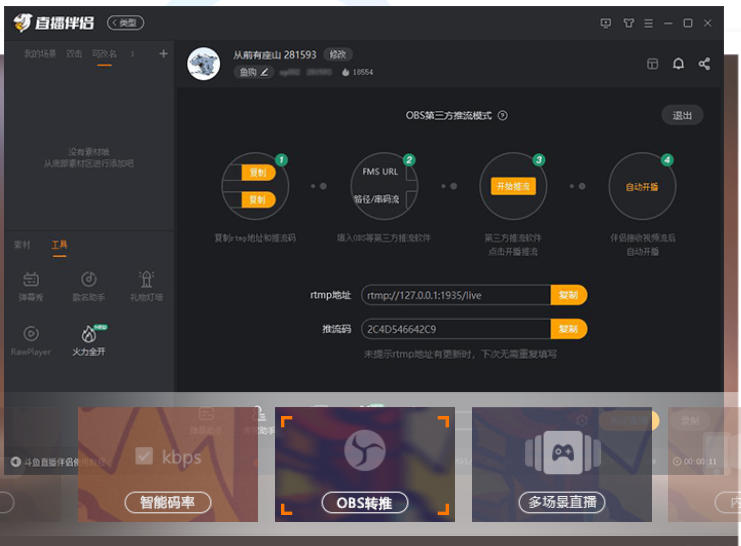Open the 礼物灯塔 gift lighthouse tool
Image resolution: width=741 pixels, height=546 pixels.
tap(146, 286)
